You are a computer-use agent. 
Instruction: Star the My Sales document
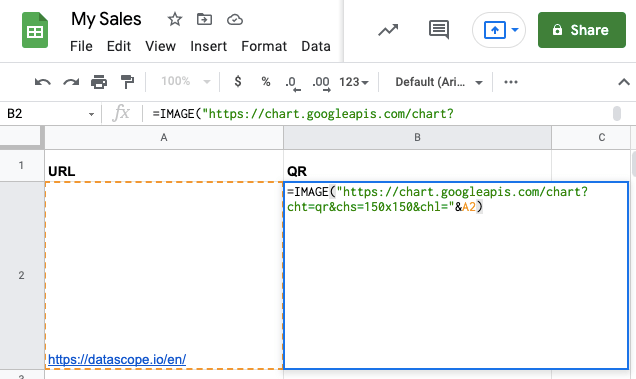[x=175, y=19]
